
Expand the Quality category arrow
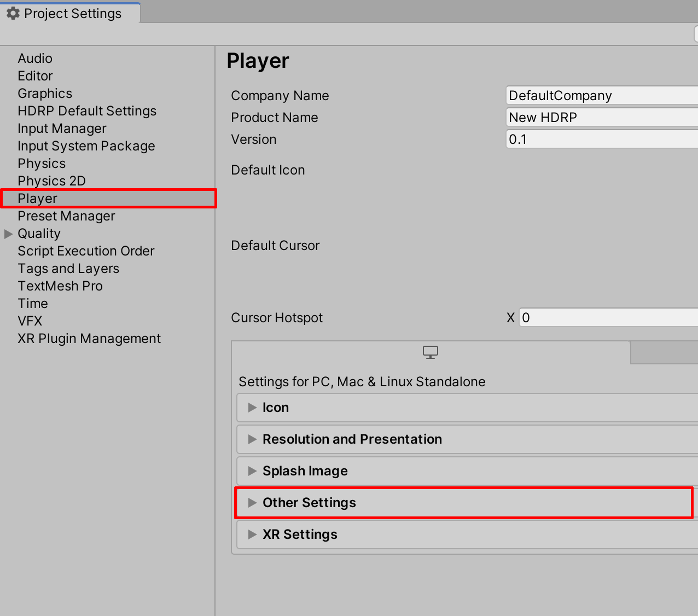(8, 234)
